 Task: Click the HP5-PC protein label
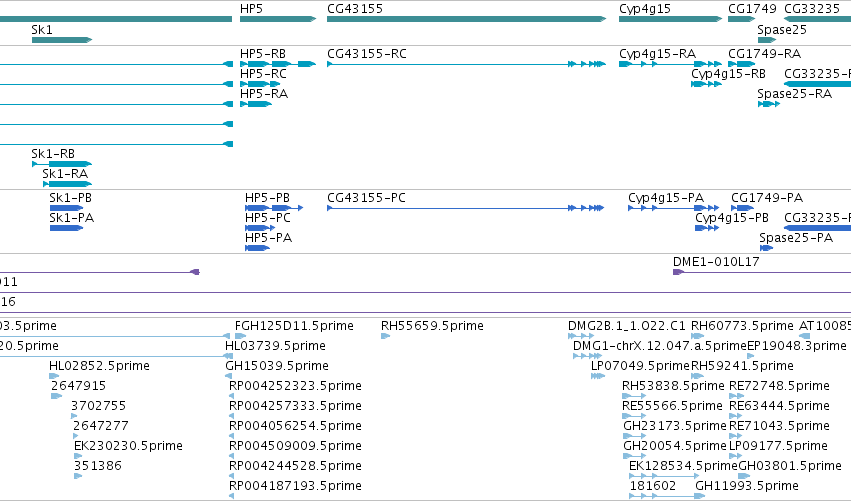[x=268, y=218]
